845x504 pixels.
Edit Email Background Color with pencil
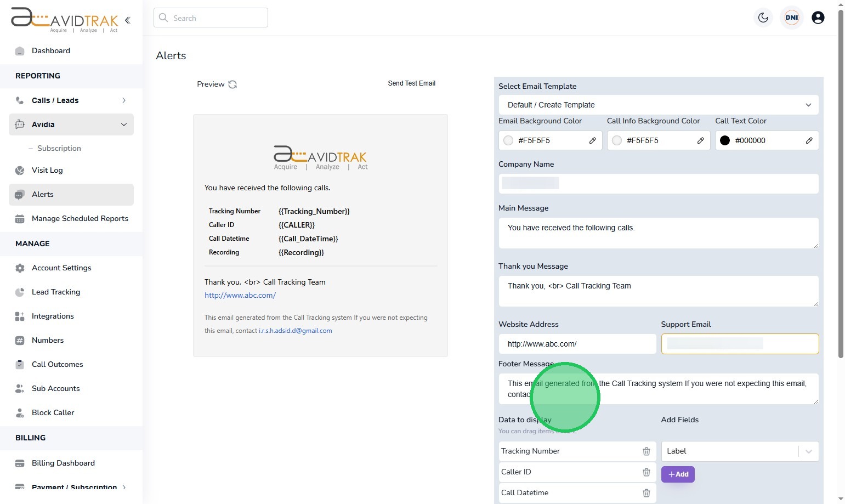click(x=592, y=140)
